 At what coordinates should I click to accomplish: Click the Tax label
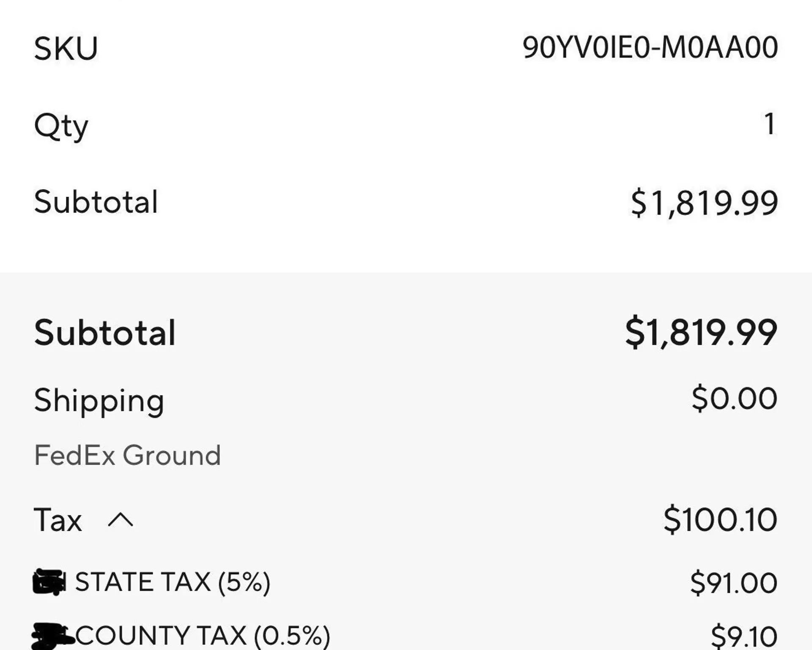[x=58, y=520]
